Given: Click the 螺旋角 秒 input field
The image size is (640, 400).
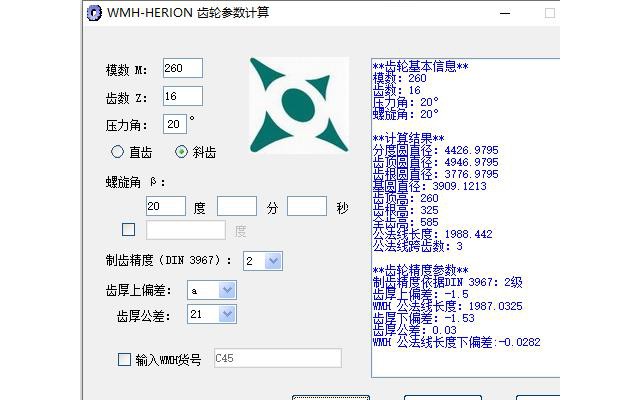Looking at the screenshot, I should [x=307, y=206].
